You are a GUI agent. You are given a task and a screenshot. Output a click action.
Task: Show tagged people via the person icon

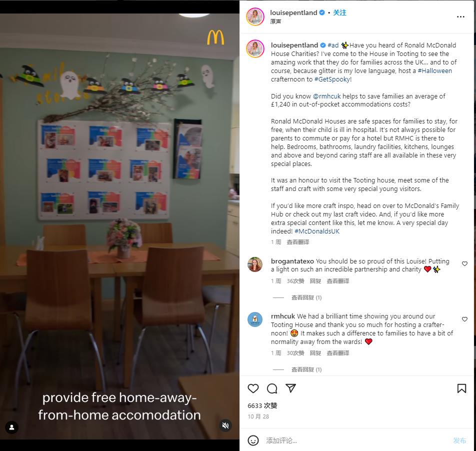[12, 427]
